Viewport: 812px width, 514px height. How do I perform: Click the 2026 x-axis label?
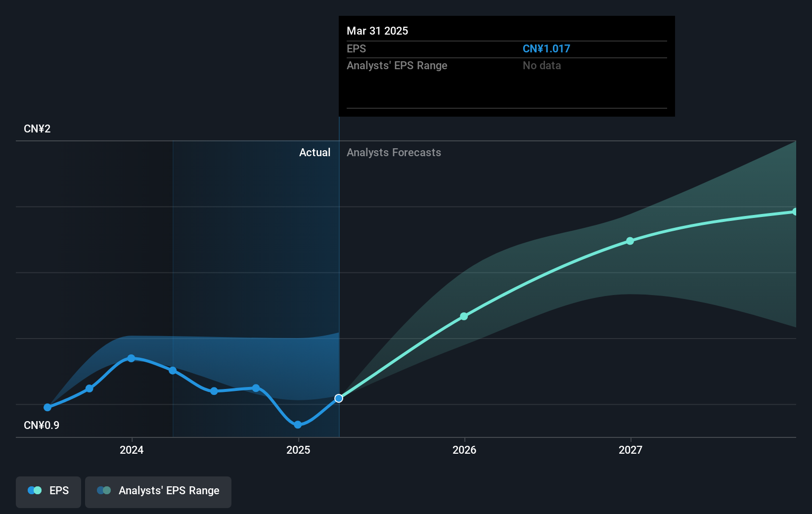[464, 450]
